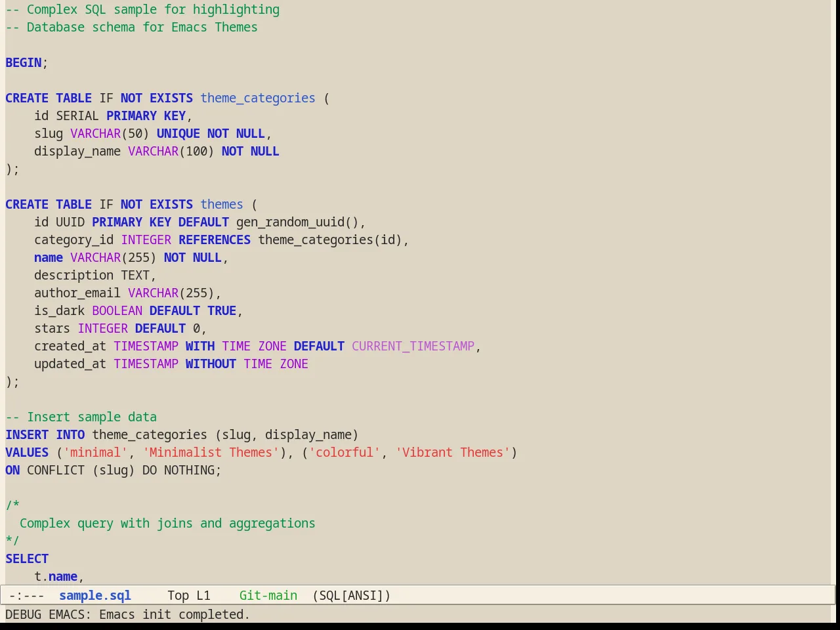840x630 pixels.
Task: Click the 'Minimalist Themes' string literal
Action: pos(211,452)
